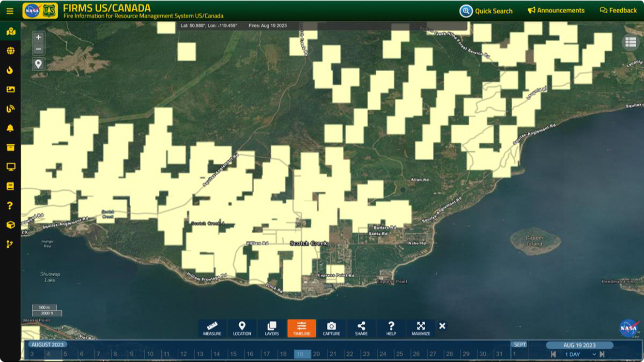Screen dimensions: 644x362
Task: Toggle the Timeline tool
Action: pyautogui.click(x=302, y=329)
